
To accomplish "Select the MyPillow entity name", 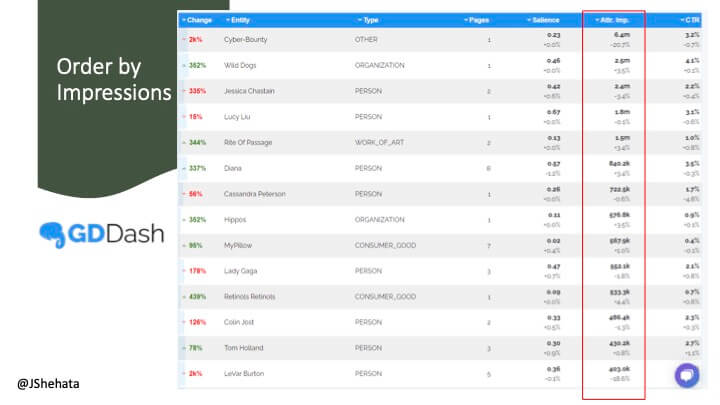I will click(238, 245).
